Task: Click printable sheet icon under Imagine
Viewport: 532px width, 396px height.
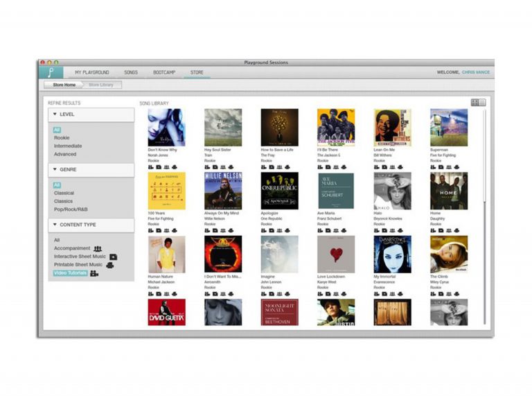Action: click(x=287, y=294)
